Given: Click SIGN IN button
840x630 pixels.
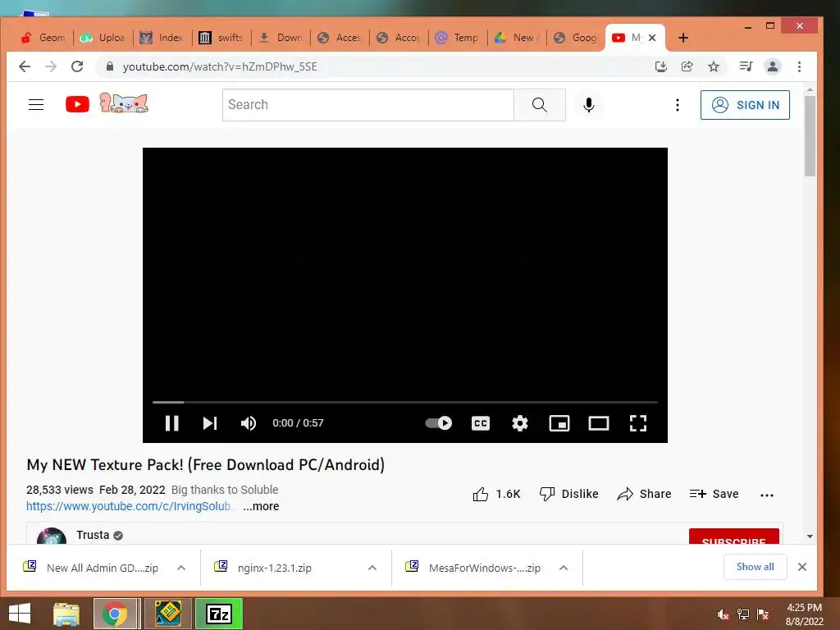Looking at the screenshot, I should (x=745, y=105).
